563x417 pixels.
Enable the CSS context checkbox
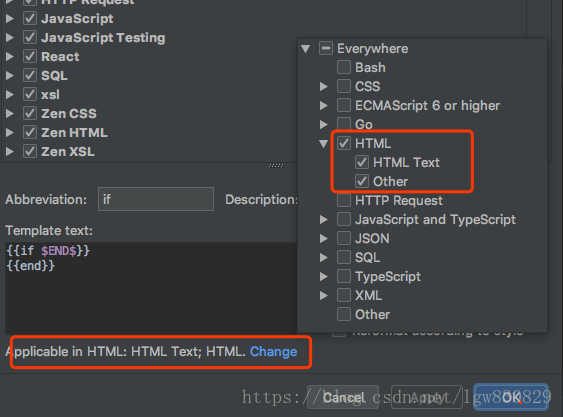coord(344,86)
